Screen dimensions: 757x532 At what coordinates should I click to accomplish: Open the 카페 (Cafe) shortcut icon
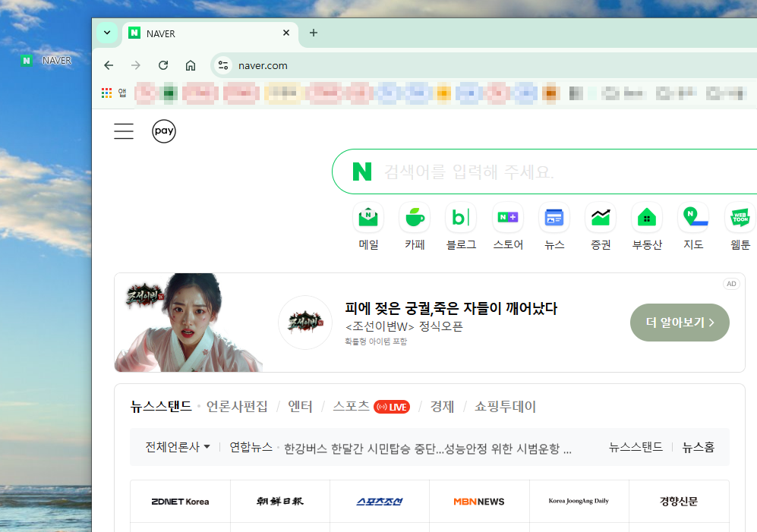click(x=415, y=218)
